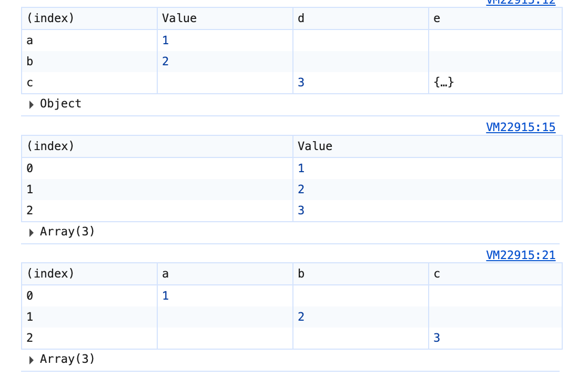Select the value 2 in row b of first table

point(165,62)
